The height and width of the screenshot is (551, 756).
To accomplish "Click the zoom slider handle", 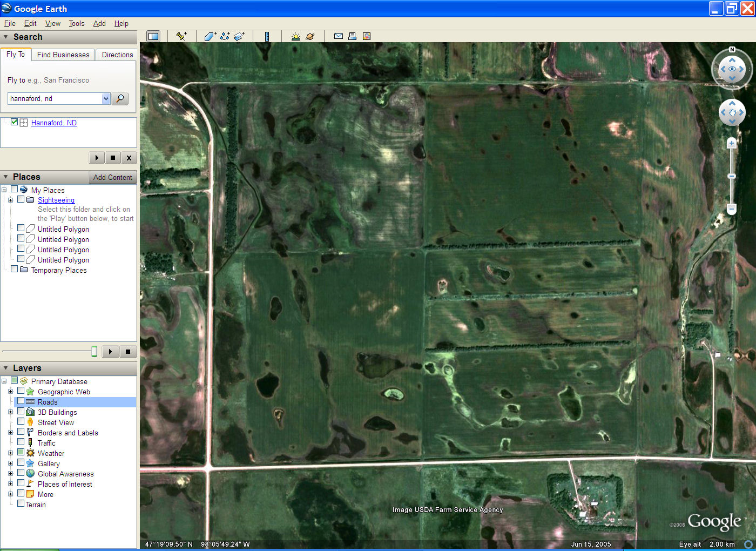I will pyautogui.click(x=732, y=176).
